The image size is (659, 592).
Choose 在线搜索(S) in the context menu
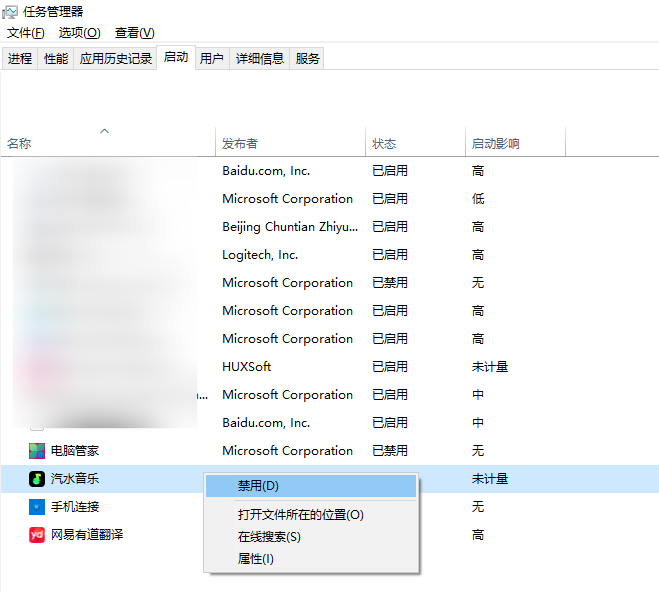point(311,537)
